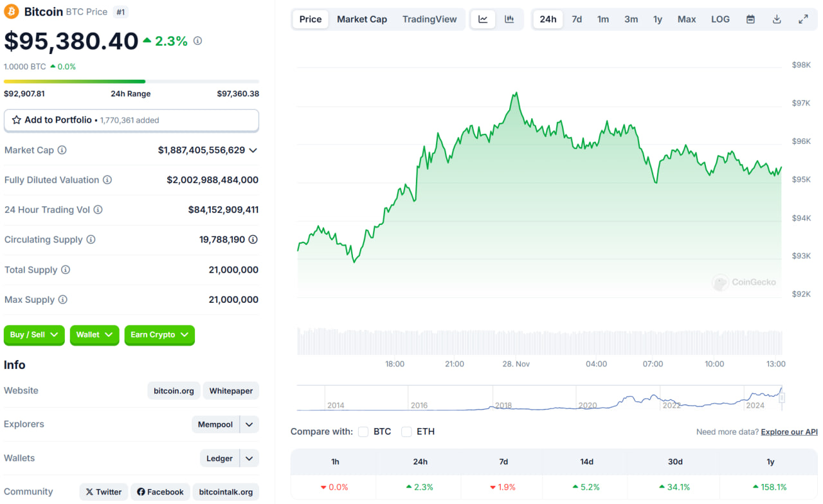Open the bitcoin.org website link
The width and height of the screenshot is (823, 504).
(x=174, y=391)
